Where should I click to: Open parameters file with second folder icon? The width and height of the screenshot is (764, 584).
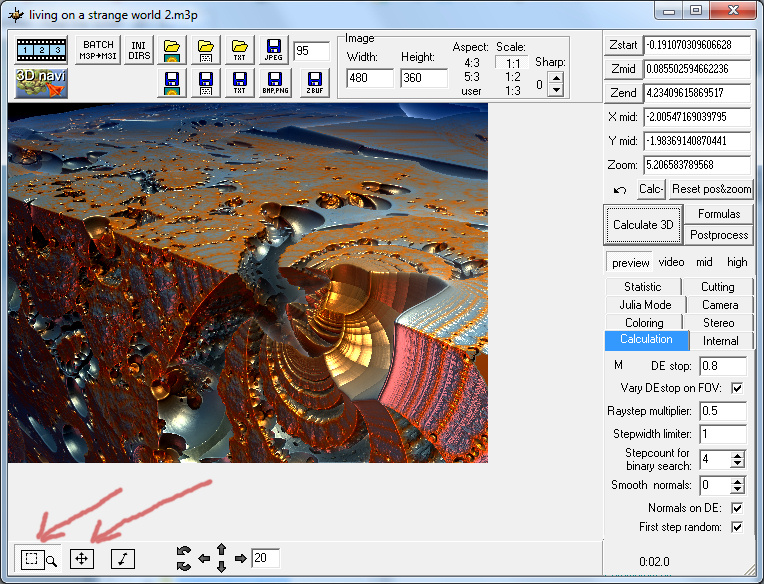click(206, 50)
